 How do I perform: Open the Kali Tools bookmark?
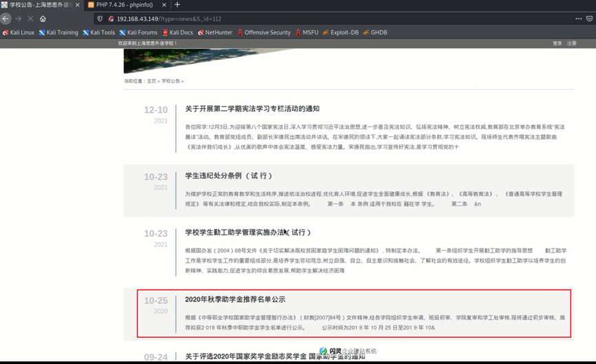(99, 32)
